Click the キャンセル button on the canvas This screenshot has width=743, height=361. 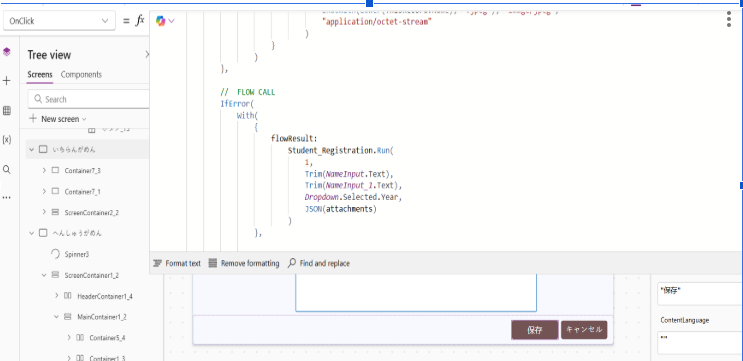[x=584, y=330]
